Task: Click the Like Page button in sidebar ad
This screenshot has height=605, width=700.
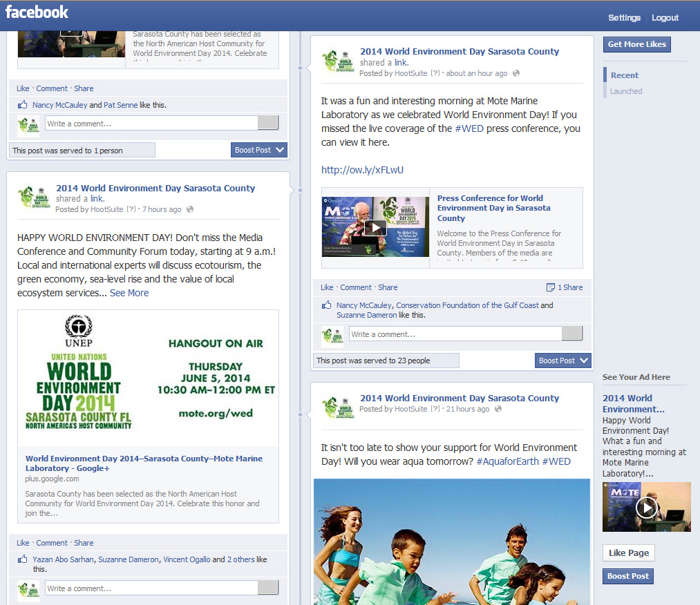Action: pos(629,553)
